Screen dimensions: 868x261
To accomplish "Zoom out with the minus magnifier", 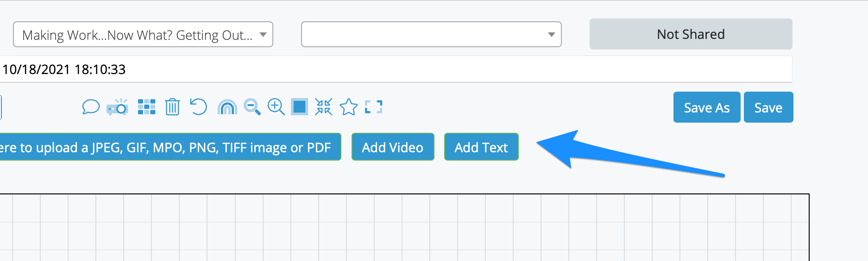I will [x=252, y=107].
